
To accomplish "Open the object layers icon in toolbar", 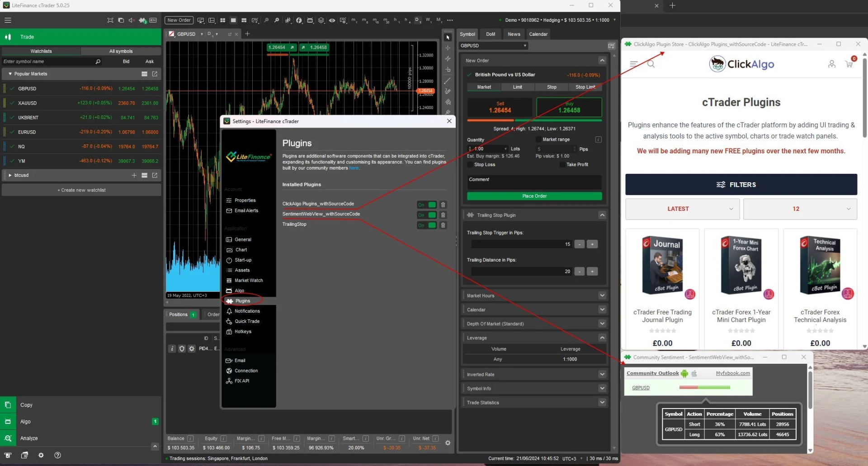I will [x=321, y=20].
